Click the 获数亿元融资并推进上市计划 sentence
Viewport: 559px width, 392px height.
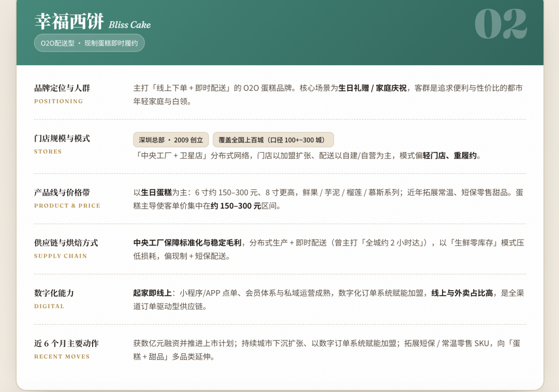[x=183, y=343]
